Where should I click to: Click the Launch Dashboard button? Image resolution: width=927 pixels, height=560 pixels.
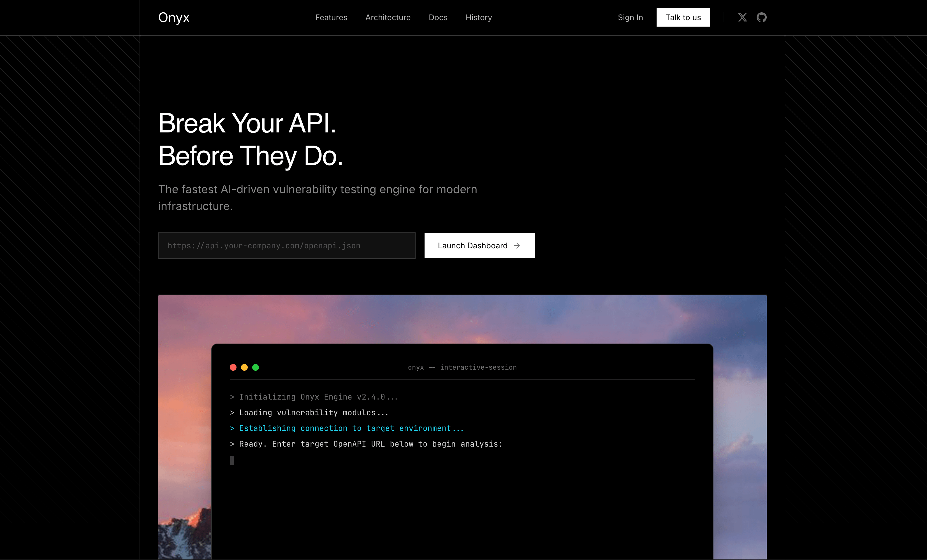tap(479, 246)
